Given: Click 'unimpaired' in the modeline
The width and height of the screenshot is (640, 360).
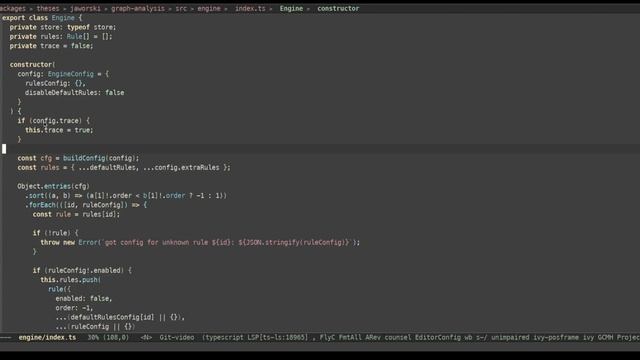Looking at the screenshot, I should click(x=510, y=337).
